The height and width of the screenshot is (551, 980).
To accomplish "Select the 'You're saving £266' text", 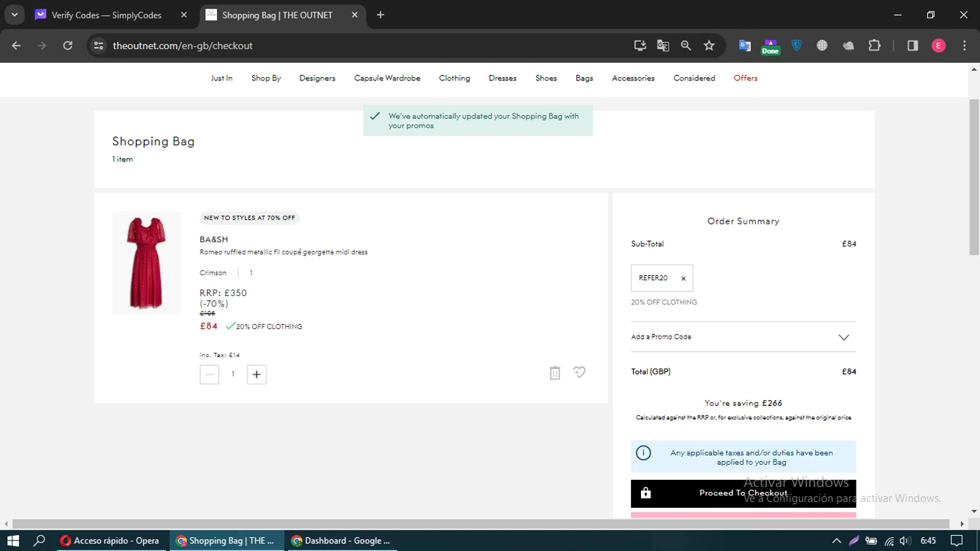I will [743, 403].
